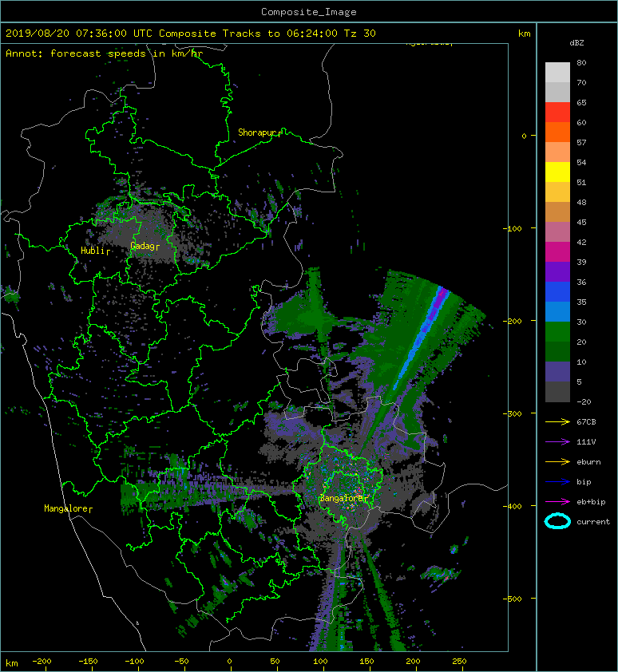Screen dimensions: 618x672
Task: Click the '-50' tick on the horizontal axis
Action: pyautogui.click(x=180, y=662)
